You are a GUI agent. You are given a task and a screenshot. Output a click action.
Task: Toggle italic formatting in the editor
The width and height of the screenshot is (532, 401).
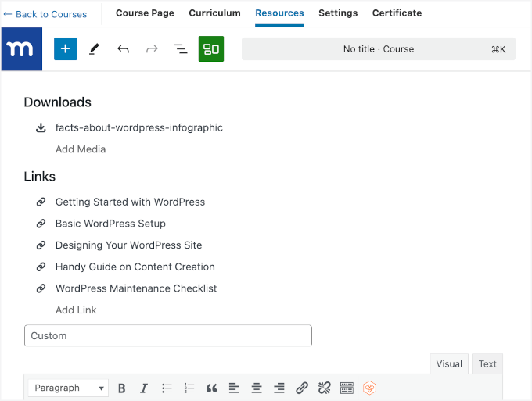click(144, 388)
